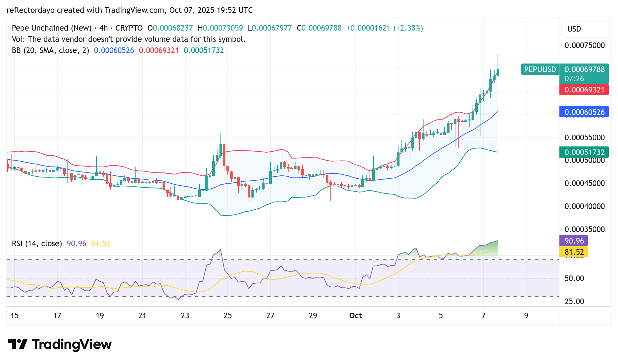618x364 pixels.
Task: Click the green 0.00051732 price axis label
Action: [x=584, y=152]
